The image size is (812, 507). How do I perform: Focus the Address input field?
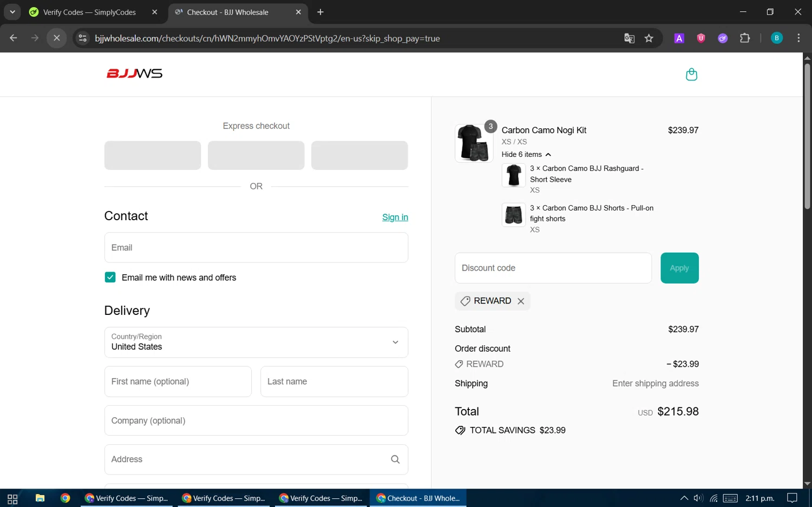click(256, 459)
